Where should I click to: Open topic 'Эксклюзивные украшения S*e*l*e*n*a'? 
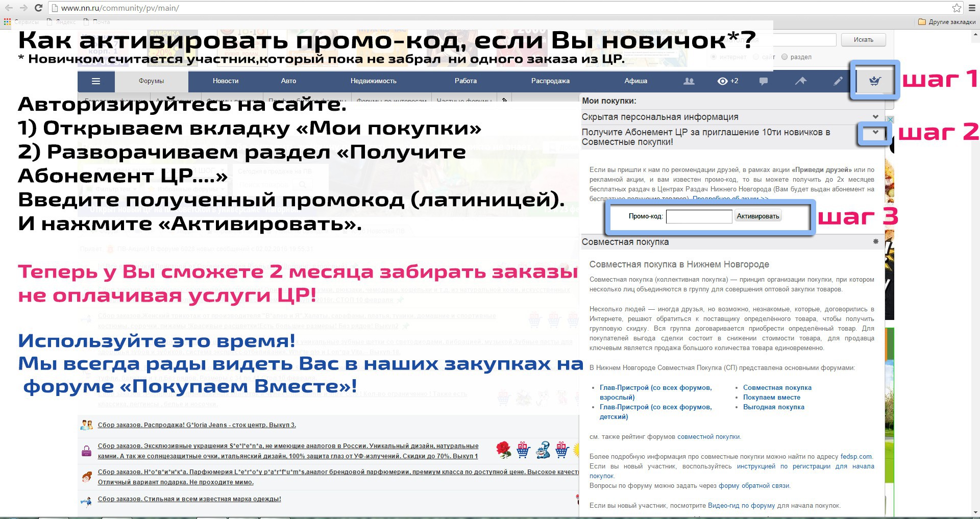click(288, 451)
